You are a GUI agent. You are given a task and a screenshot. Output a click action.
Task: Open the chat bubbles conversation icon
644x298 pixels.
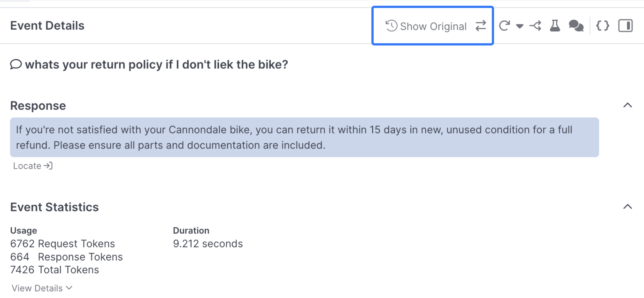(x=576, y=26)
